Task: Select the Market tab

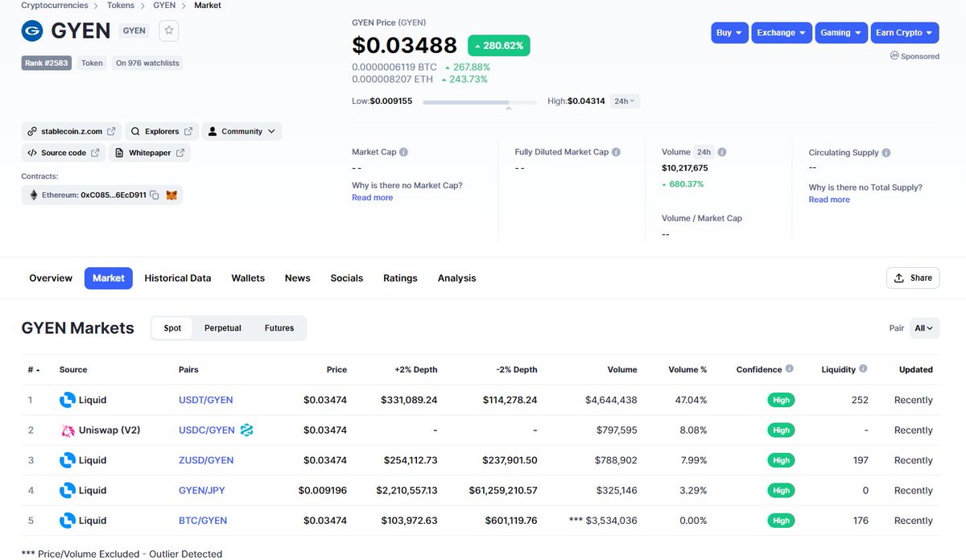Action: (x=109, y=278)
